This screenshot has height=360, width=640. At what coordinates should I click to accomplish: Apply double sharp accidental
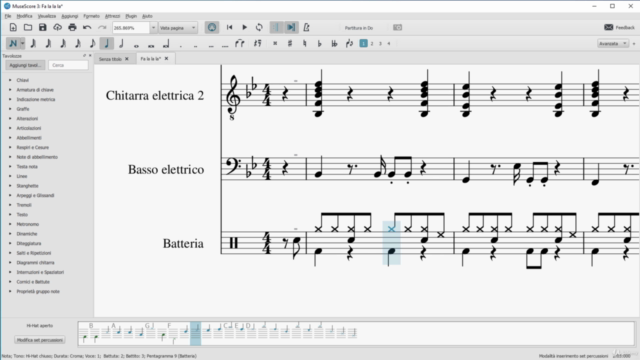275,43
